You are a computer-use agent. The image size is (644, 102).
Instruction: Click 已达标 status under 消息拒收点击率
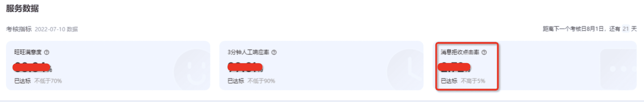tap(449, 81)
